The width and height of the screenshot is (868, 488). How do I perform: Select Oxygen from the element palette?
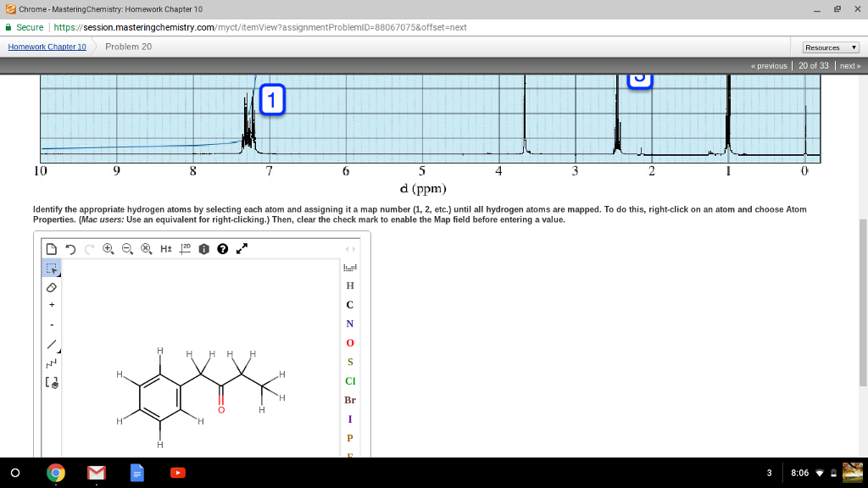click(350, 343)
